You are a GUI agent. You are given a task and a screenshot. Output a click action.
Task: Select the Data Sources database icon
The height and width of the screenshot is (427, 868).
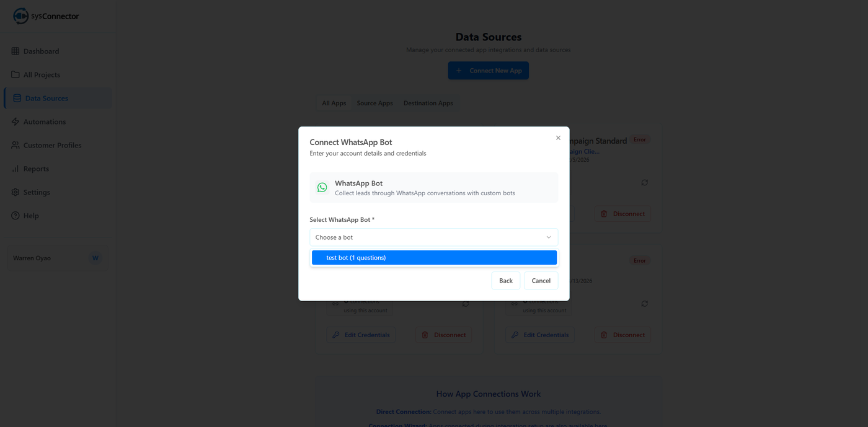coord(17,99)
